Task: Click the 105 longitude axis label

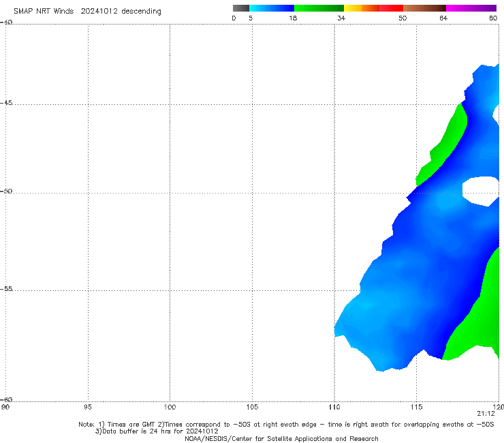Action: (252, 407)
